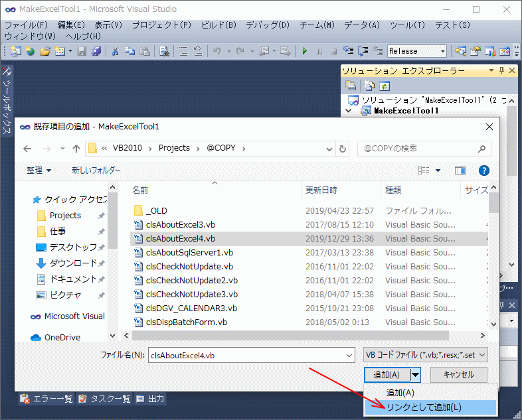Click the horizontal scrollbar in file list
The width and height of the screenshot is (522, 420).
pos(290,336)
